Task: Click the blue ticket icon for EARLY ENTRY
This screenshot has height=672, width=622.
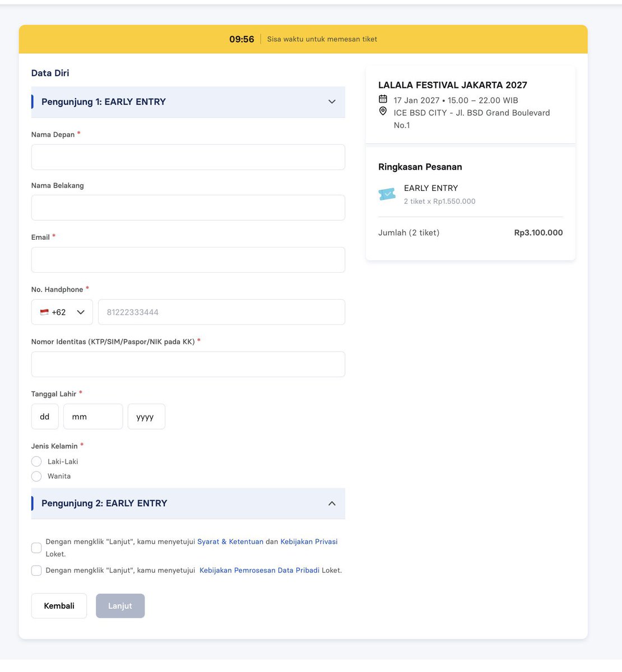Action: point(387,194)
